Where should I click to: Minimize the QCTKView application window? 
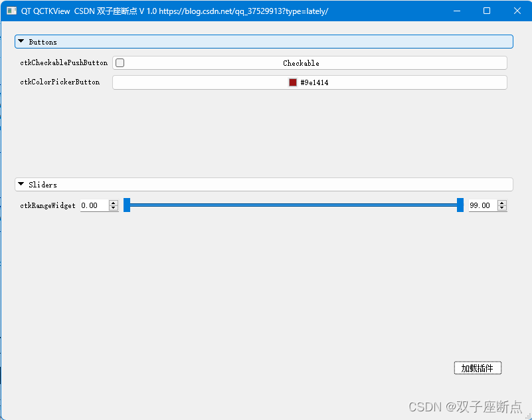point(456,11)
